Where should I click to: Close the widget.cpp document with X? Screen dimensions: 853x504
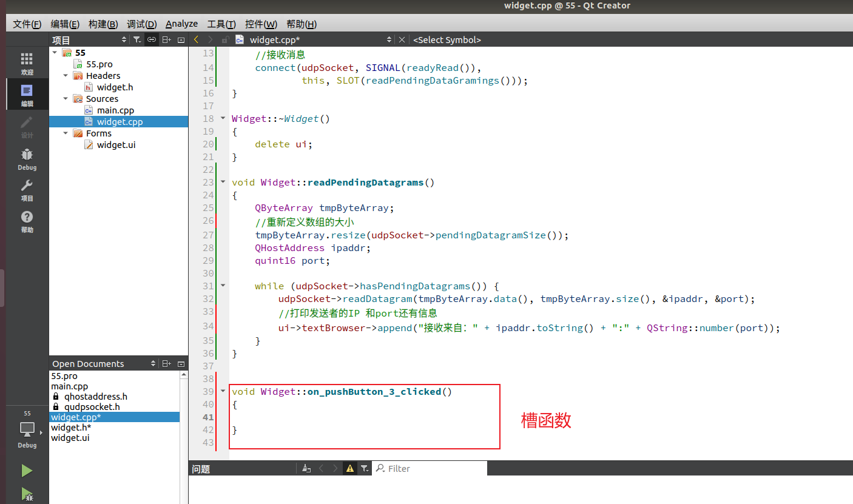click(x=401, y=39)
